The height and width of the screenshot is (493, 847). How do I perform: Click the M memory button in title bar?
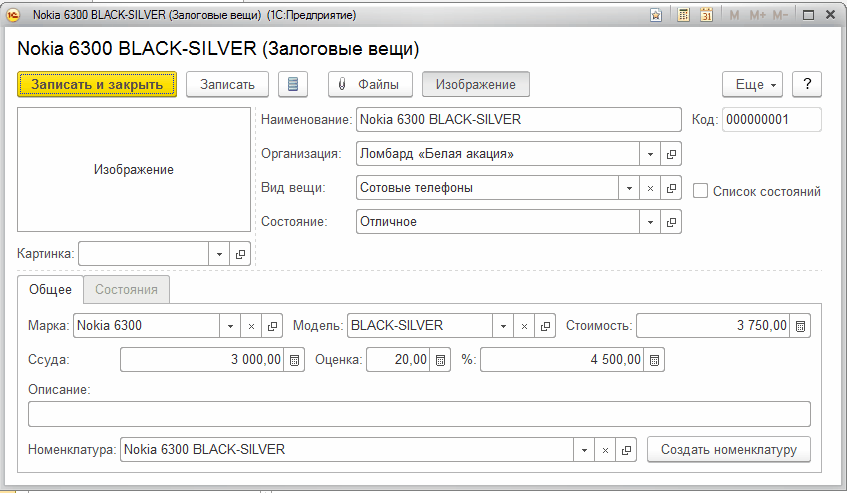[x=734, y=15]
